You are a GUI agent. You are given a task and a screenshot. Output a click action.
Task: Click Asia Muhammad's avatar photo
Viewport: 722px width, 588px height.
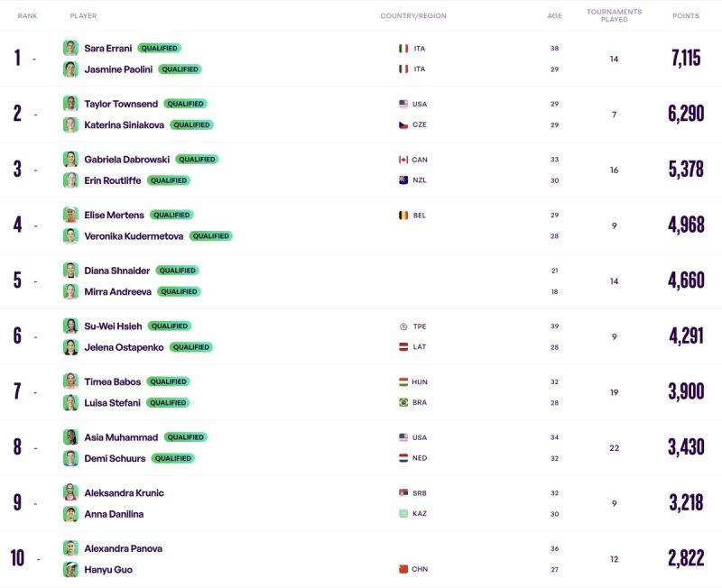click(70, 437)
